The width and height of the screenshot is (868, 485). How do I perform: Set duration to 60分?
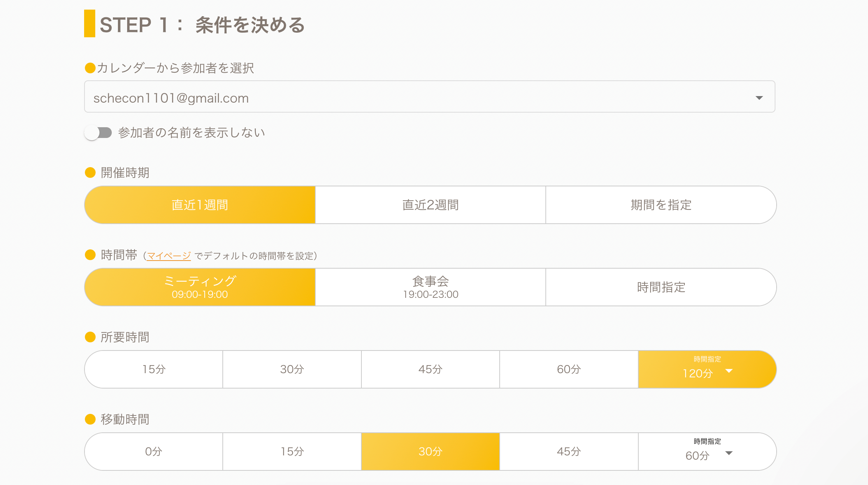coord(568,369)
